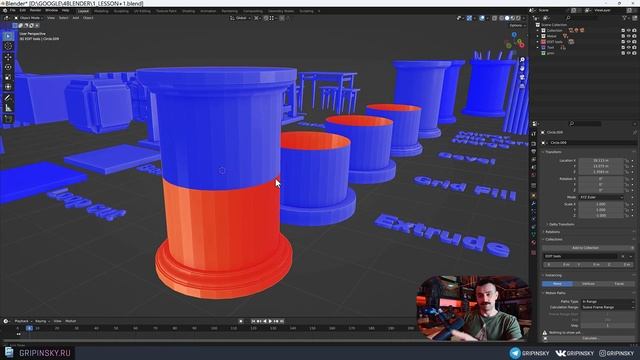Open the Object Mode dropdown

[30, 18]
